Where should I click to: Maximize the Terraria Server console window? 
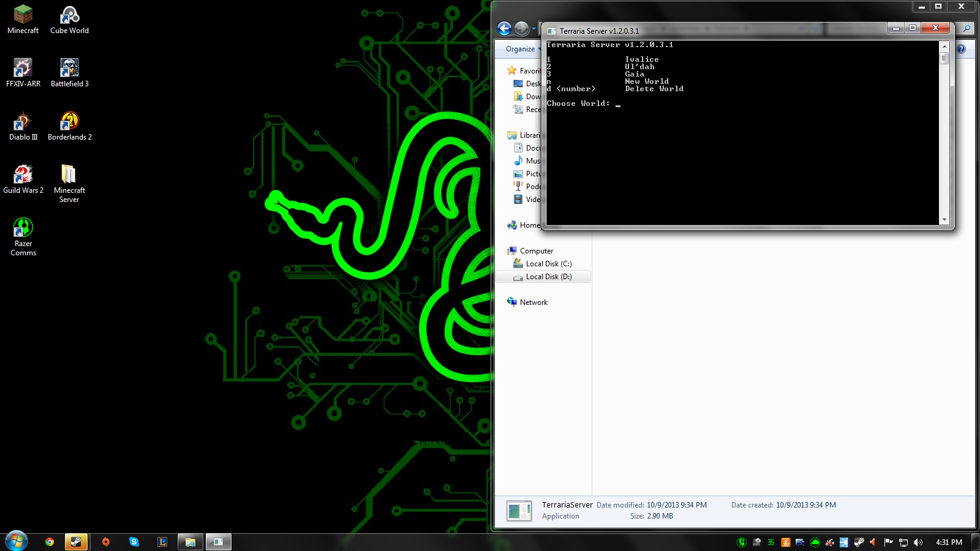click(912, 28)
